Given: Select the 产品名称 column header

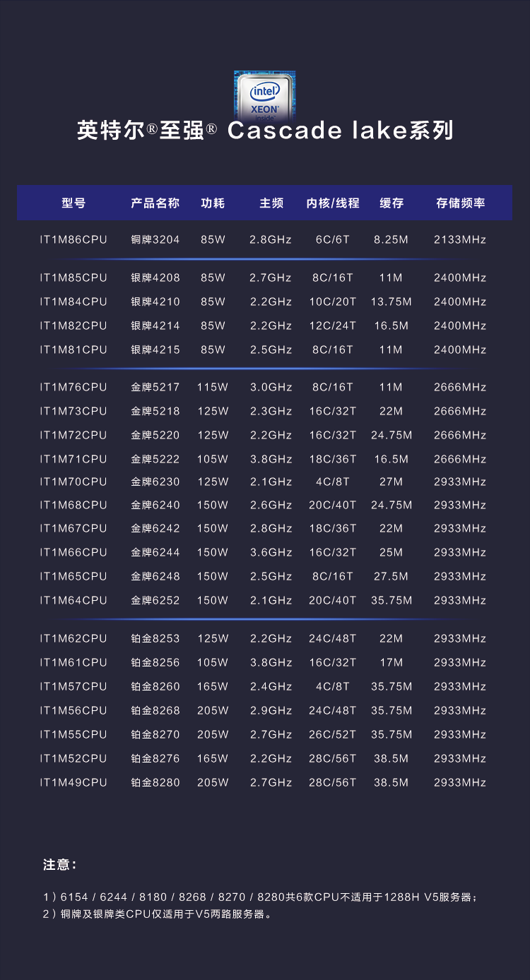Looking at the screenshot, I should (x=155, y=203).
